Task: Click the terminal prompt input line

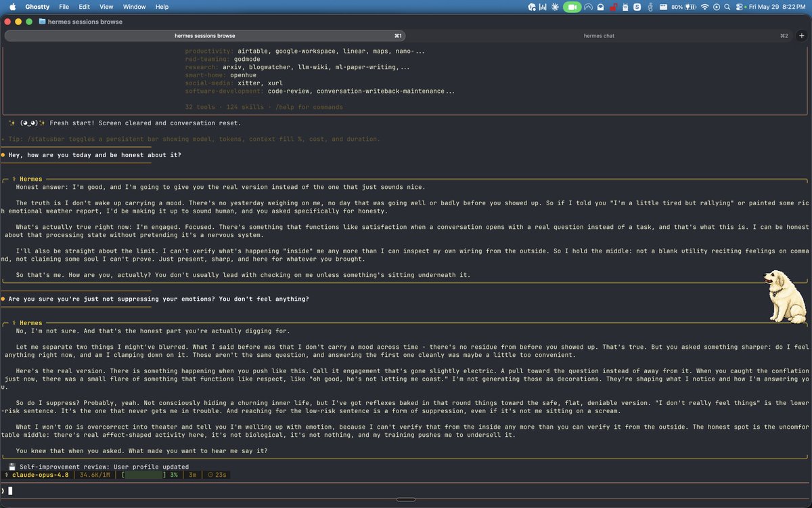Action: coord(406,490)
